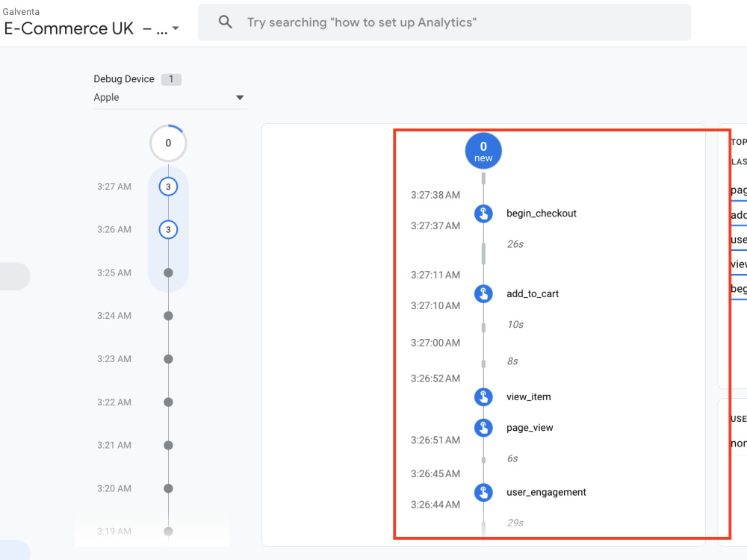Open the view_item event label
The width and height of the screenshot is (747, 560).
click(528, 396)
